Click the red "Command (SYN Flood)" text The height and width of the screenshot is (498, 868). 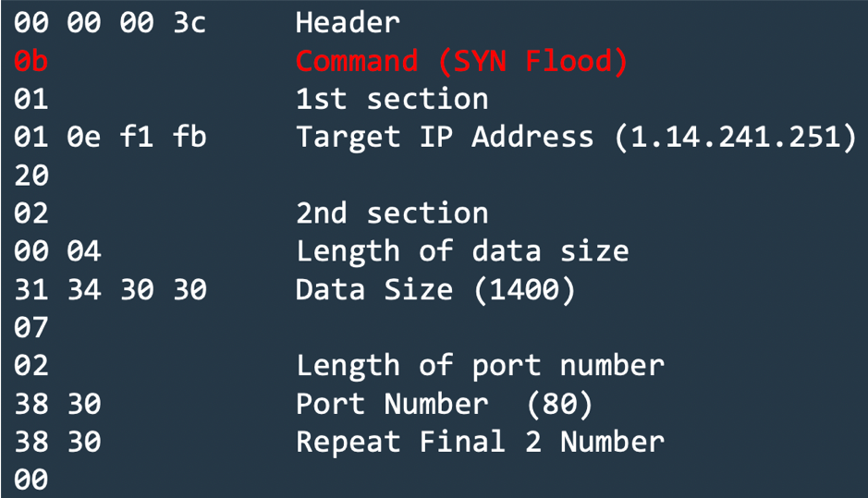coord(461,61)
